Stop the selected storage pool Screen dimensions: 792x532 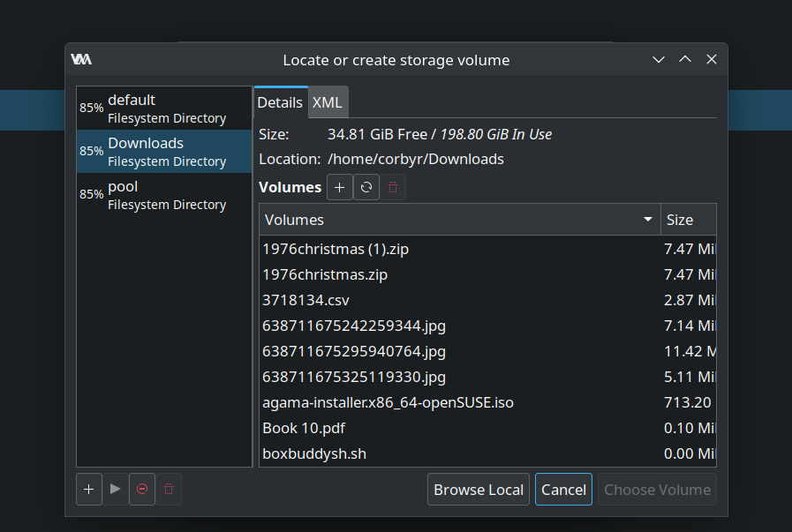142,489
